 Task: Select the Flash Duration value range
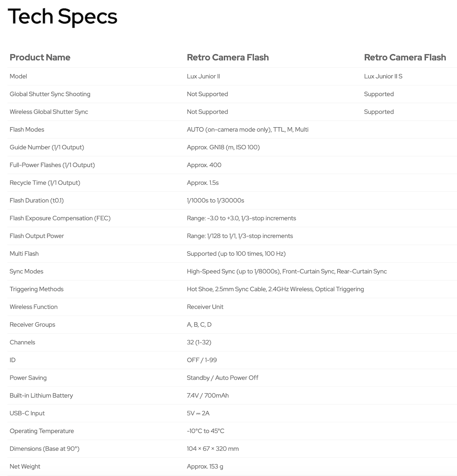click(x=216, y=200)
